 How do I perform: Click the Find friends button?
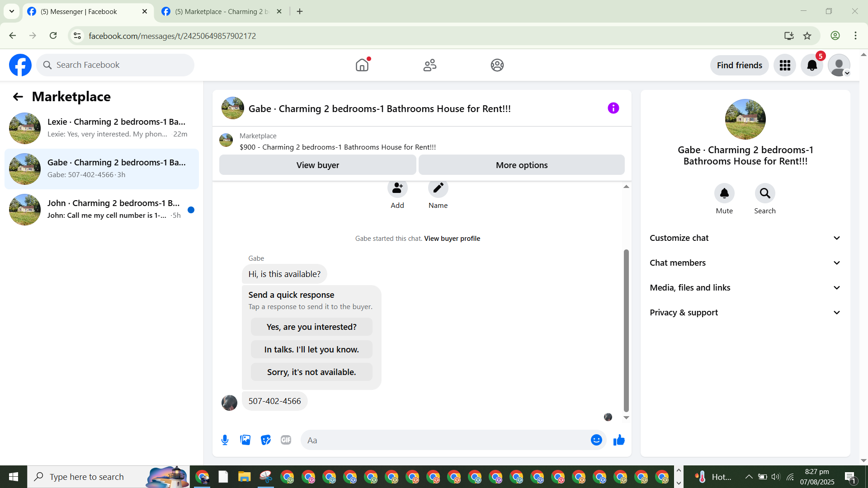tap(740, 66)
